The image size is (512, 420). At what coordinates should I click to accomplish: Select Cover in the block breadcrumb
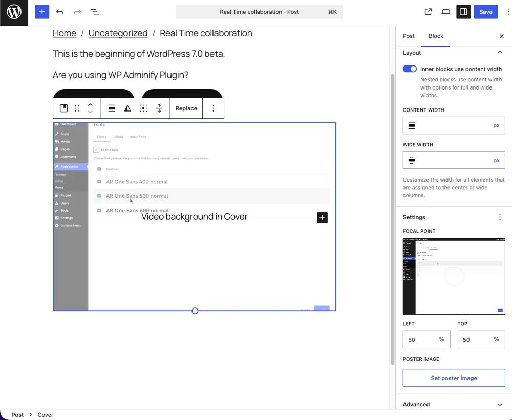(46, 415)
